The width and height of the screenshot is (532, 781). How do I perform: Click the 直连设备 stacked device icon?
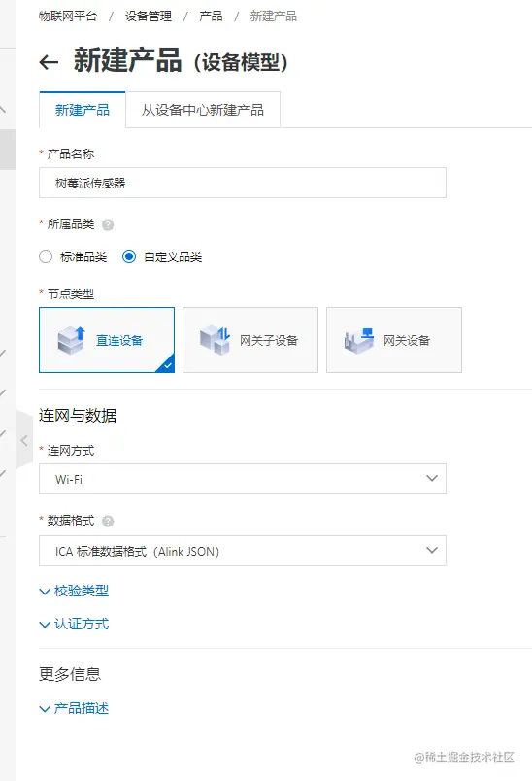(71, 340)
